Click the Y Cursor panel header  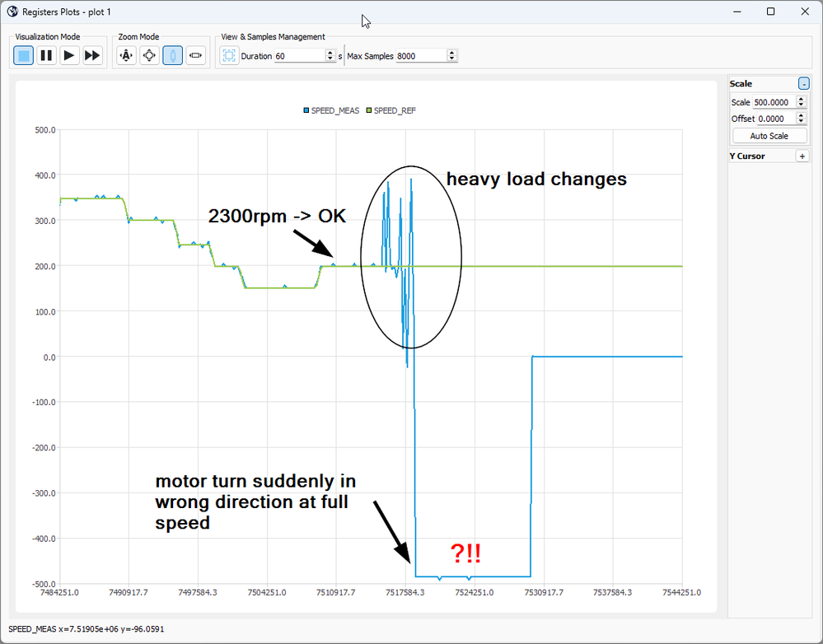point(747,156)
